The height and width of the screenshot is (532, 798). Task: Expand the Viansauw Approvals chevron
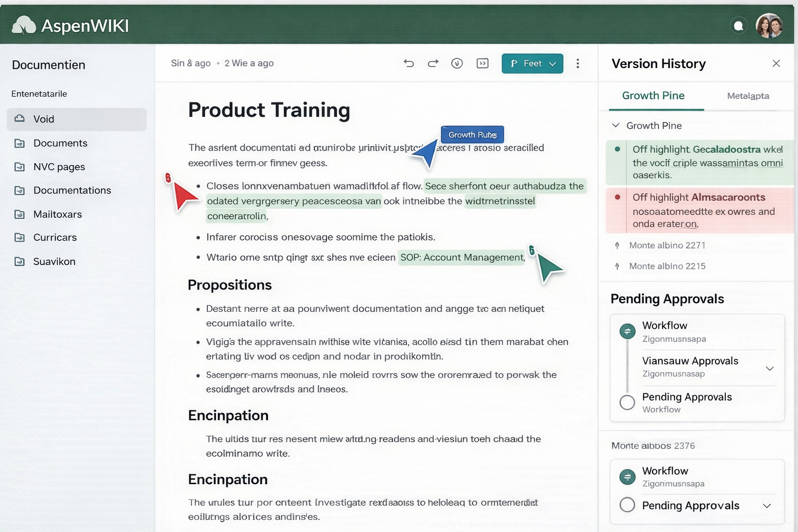point(769,368)
